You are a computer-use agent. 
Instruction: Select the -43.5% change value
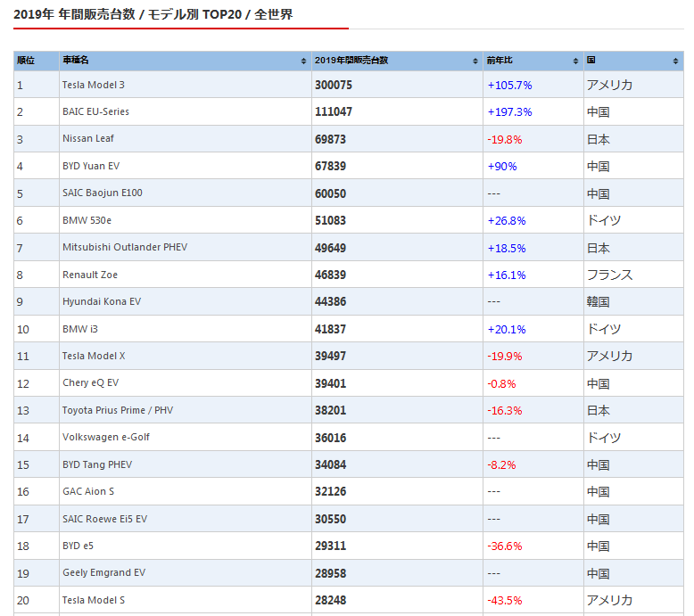tap(505, 601)
